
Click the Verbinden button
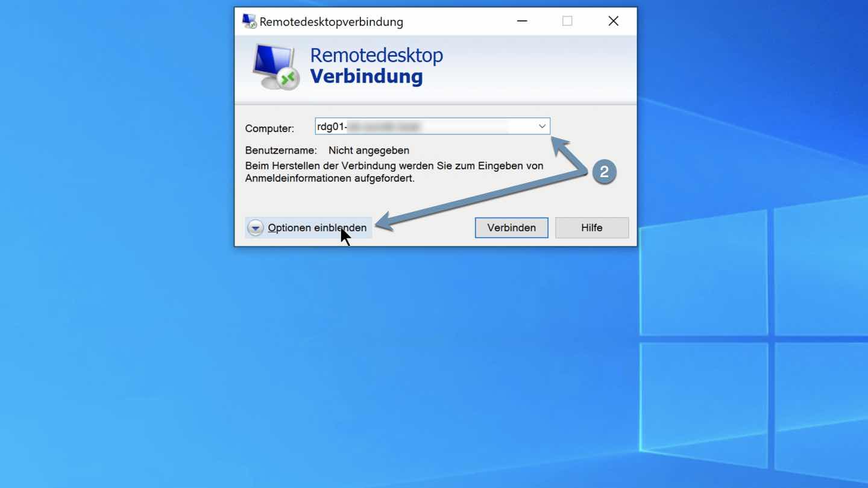[x=512, y=228]
